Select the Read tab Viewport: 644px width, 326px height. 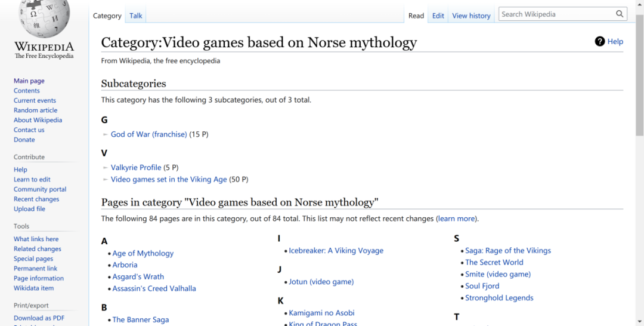click(416, 16)
